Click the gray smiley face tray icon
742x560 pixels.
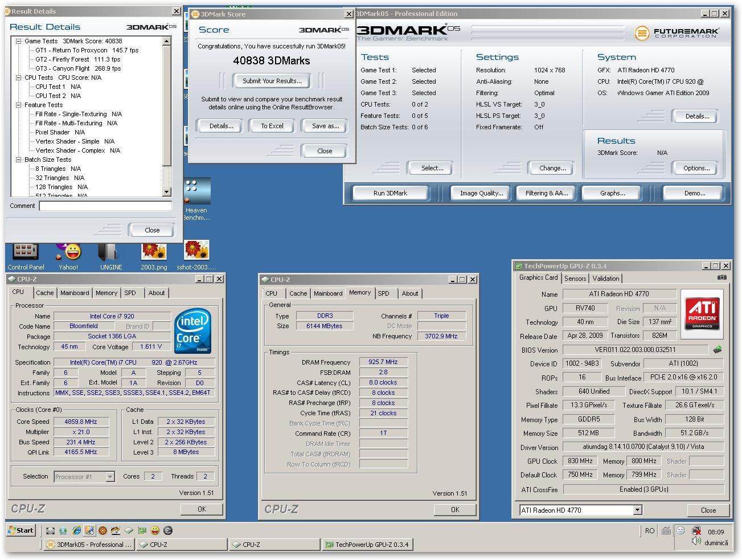tap(680, 530)
